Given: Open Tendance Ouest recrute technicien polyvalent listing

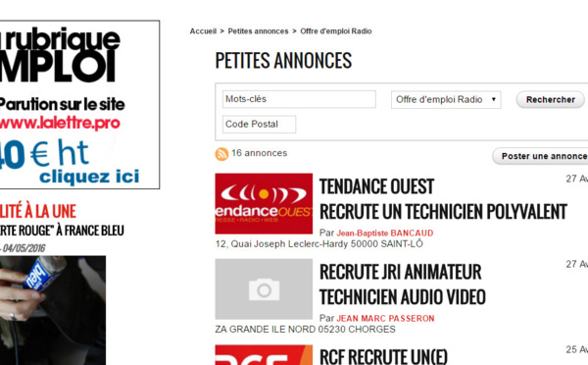Looking at the screenshot, I should point(443,199).
